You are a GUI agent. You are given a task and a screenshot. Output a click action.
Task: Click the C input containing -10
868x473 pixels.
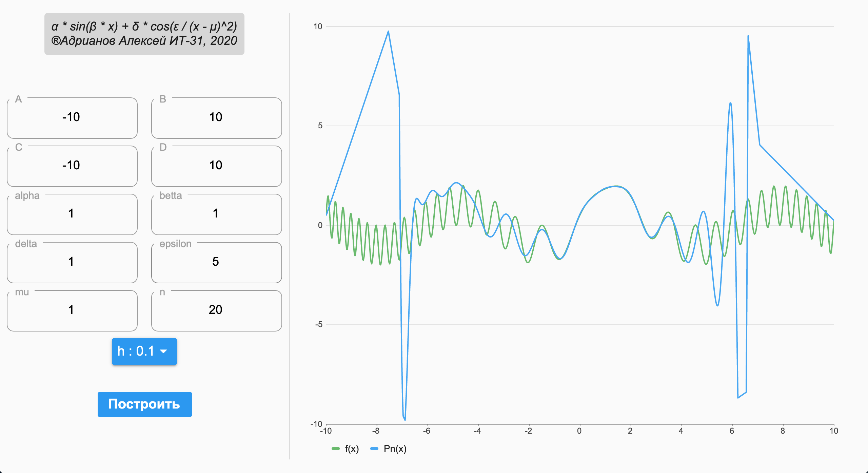pyautogui.click(x=72, y=165)
